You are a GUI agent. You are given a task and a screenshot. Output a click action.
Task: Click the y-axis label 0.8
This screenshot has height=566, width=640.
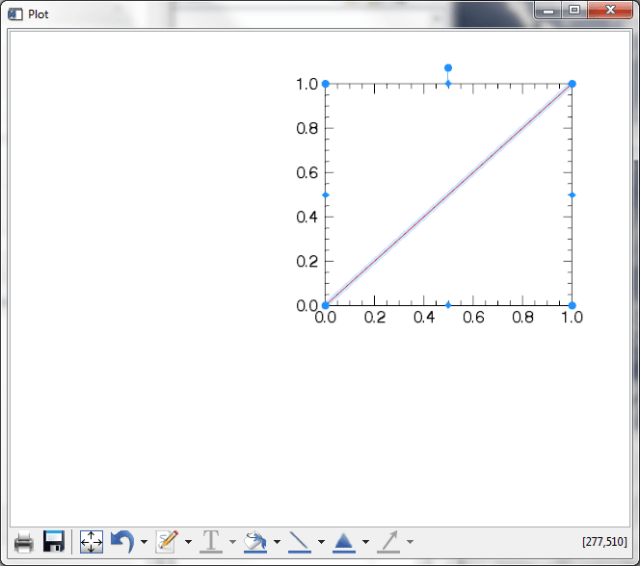tap(307, 128)
